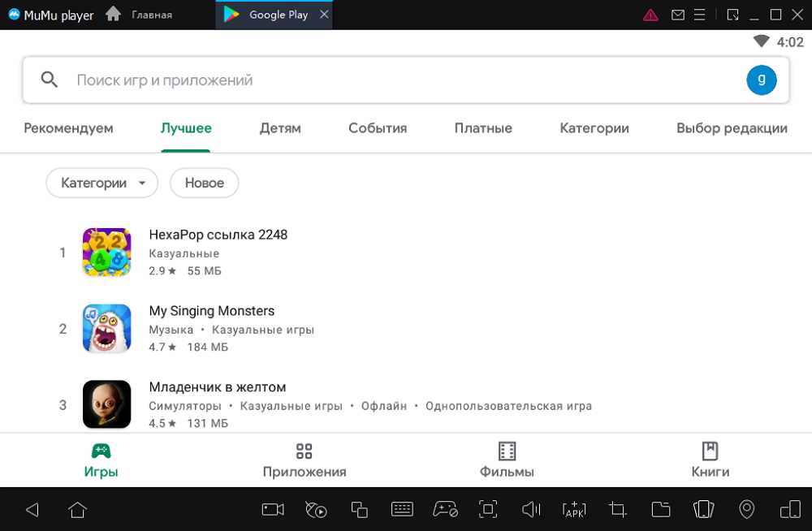This screenshot has width=812, height=531.
Task: Open the multi-instance windows icon
Action: [360, 510]
